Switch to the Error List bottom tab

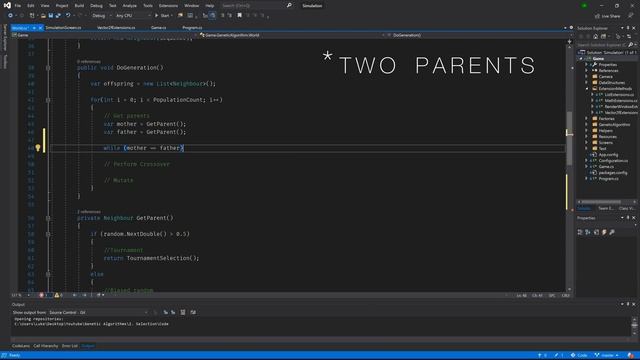70,346
